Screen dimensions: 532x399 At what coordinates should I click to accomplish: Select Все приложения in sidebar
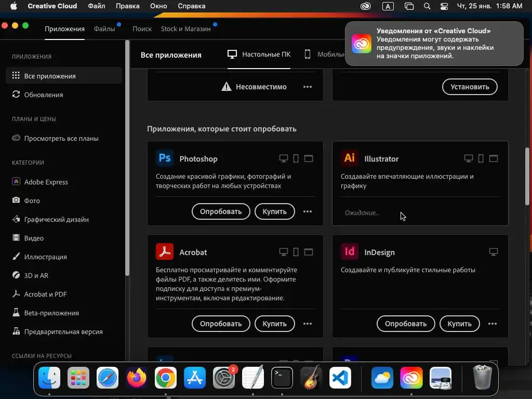64,76
